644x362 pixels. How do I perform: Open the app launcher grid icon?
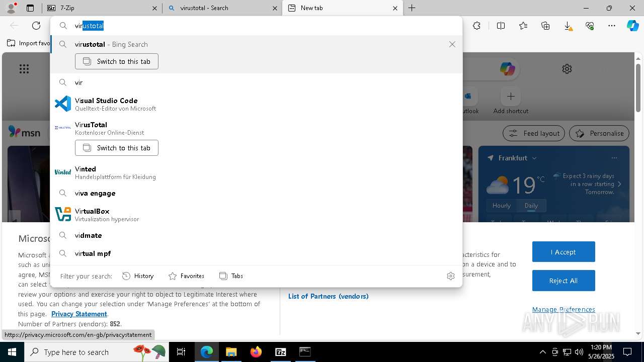click(x=24, y=69)
